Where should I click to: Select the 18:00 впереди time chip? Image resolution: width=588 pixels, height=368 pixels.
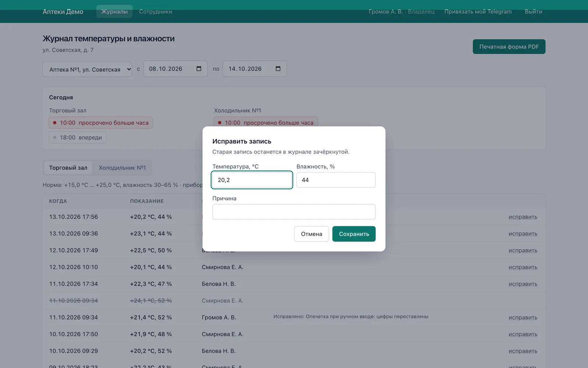(78, 138)
